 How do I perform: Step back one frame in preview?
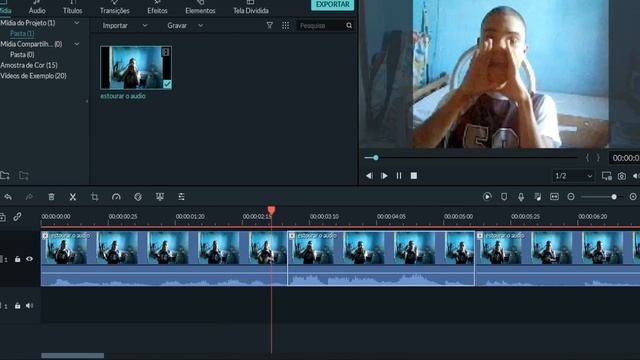[x=369, y=176]
